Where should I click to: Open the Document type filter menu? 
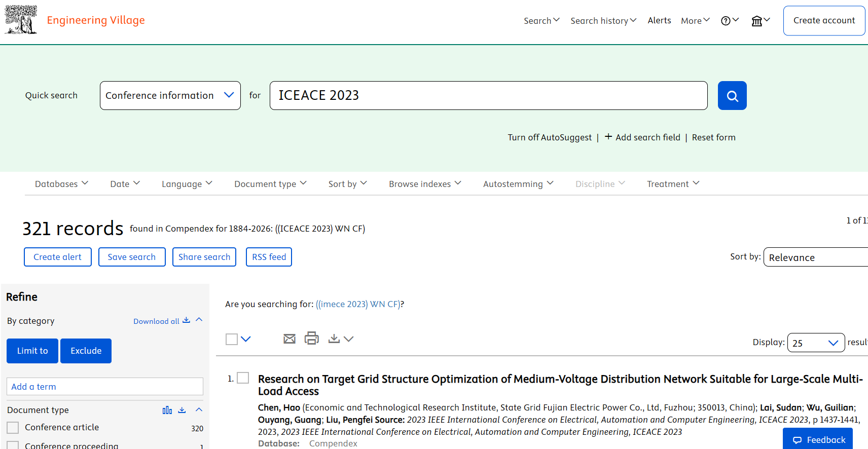click(x=270, y=183)
